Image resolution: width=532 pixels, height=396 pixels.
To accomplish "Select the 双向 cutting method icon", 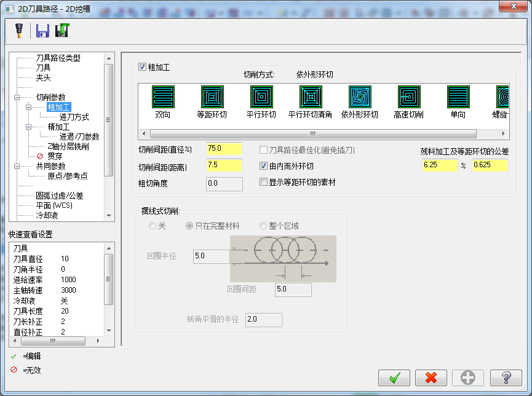I will tap(162, 97).
